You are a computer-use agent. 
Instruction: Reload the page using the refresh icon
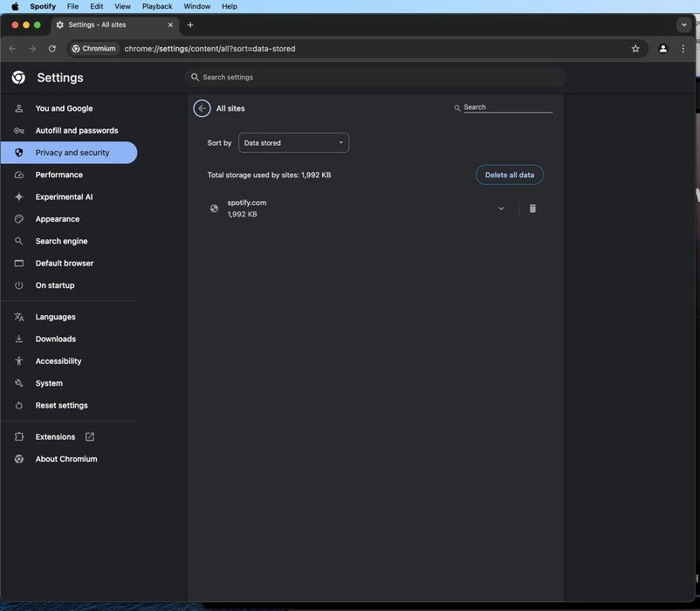pos(52,49)
